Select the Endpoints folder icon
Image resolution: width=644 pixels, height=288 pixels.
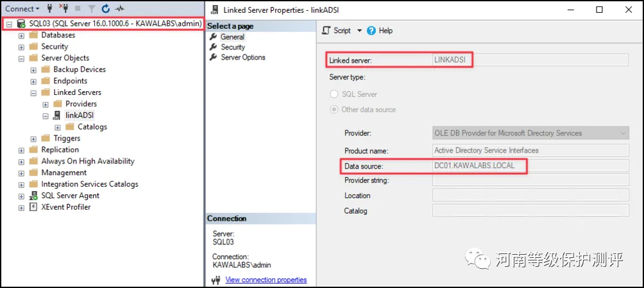pyautogui.click(x=46, y=81)
